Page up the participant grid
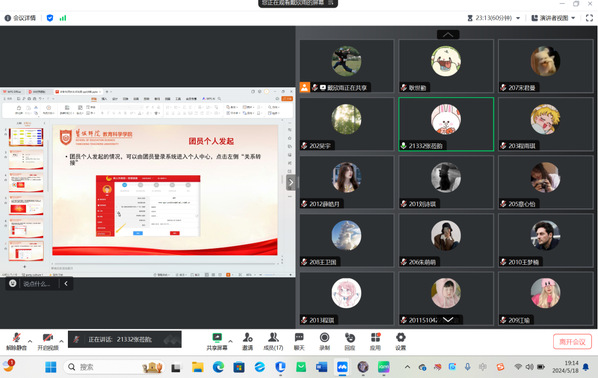598x378 pixels. (x=448, y=34)
